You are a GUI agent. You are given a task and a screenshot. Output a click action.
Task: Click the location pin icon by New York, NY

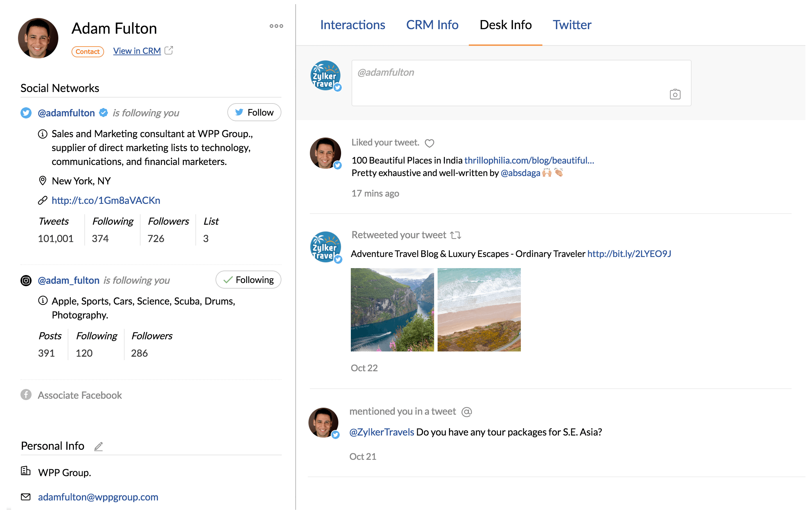(42, 181)
